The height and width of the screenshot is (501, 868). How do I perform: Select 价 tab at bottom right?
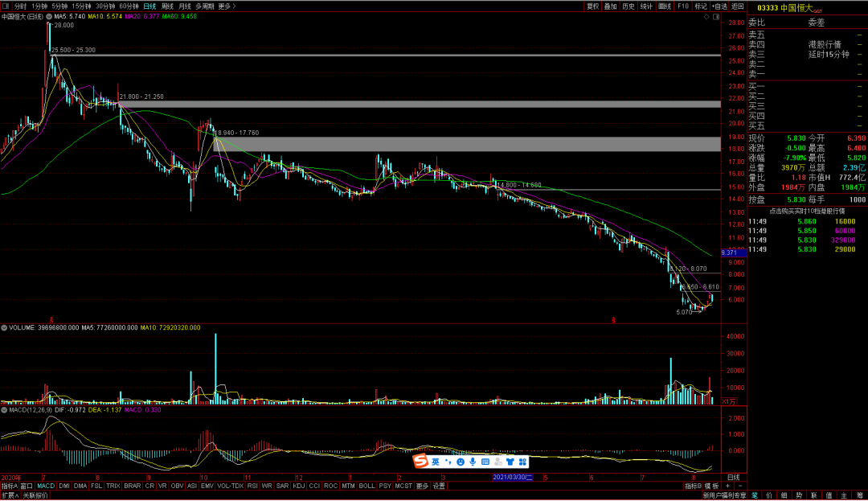pos(769,495)
